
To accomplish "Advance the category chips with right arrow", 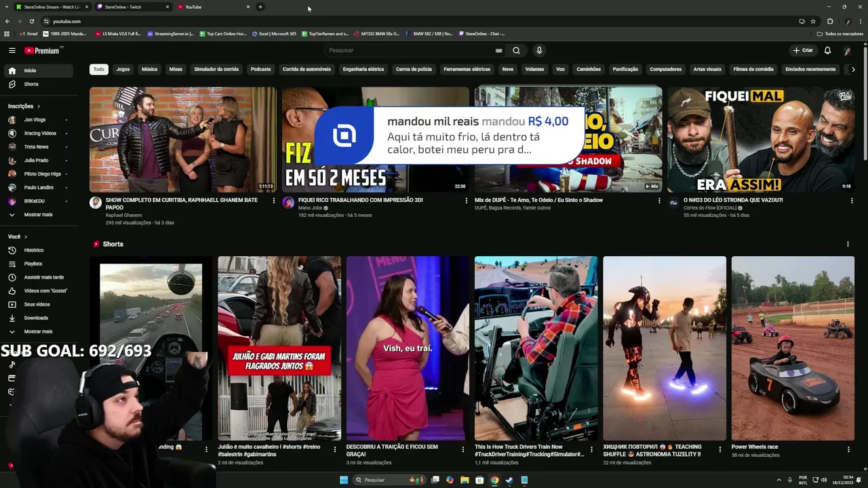I will pyautogui.click(x=853, y=69).
